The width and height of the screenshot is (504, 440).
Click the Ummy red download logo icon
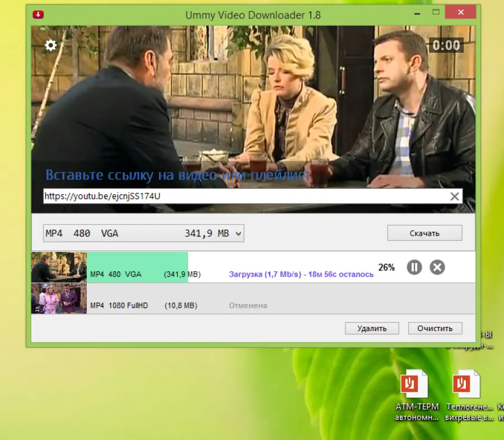pos(38,15)
